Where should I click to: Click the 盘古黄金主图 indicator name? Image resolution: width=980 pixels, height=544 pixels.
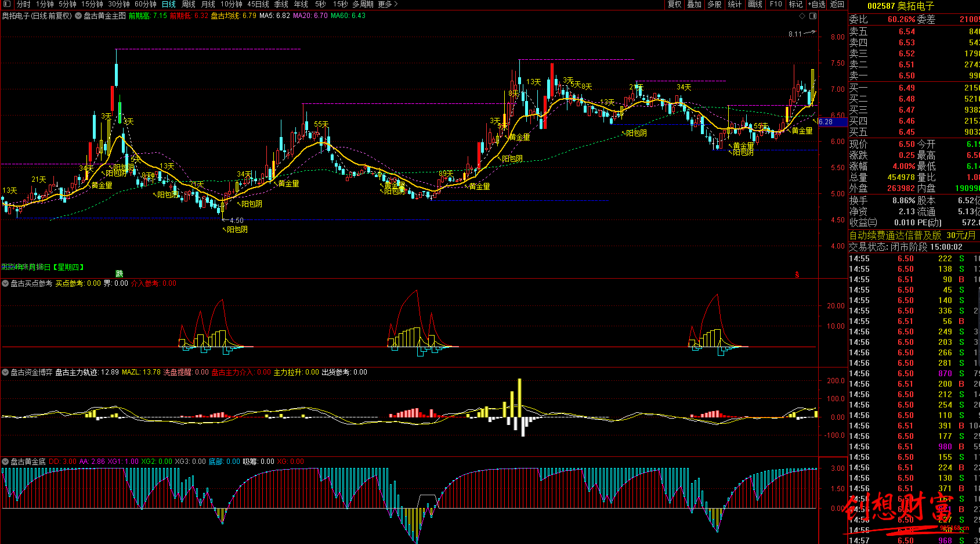tap(104, 16)
